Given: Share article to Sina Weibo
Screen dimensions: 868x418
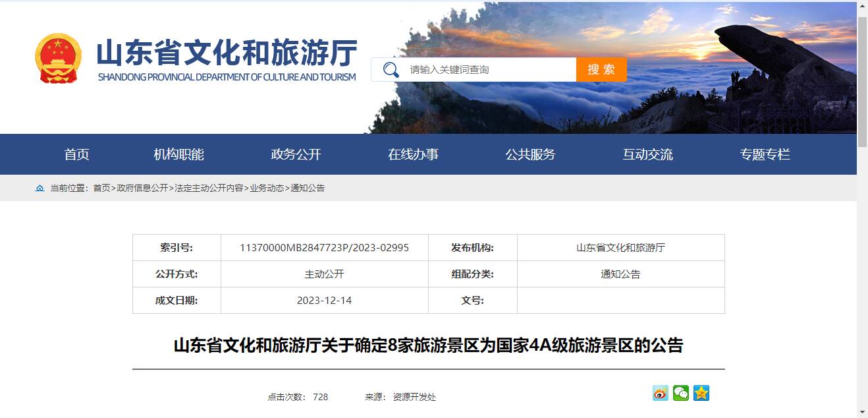Looking at the screenshot, I should tap(660, 393).
